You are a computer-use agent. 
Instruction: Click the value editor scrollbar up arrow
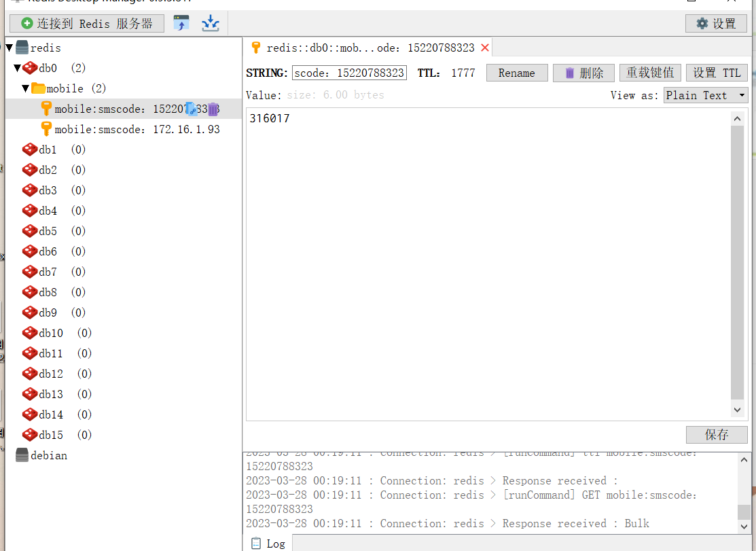pyautogui.click(x=737, y=119)
